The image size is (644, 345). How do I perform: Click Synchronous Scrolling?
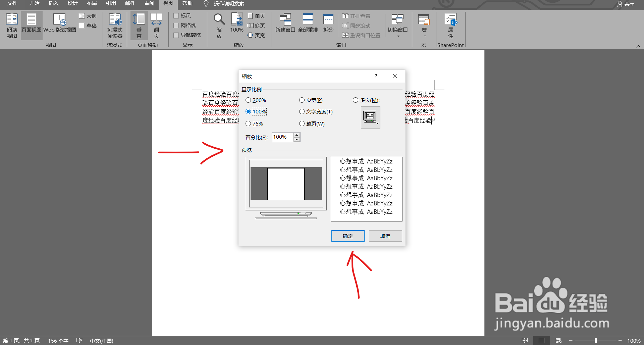click(x=356, y=26)
